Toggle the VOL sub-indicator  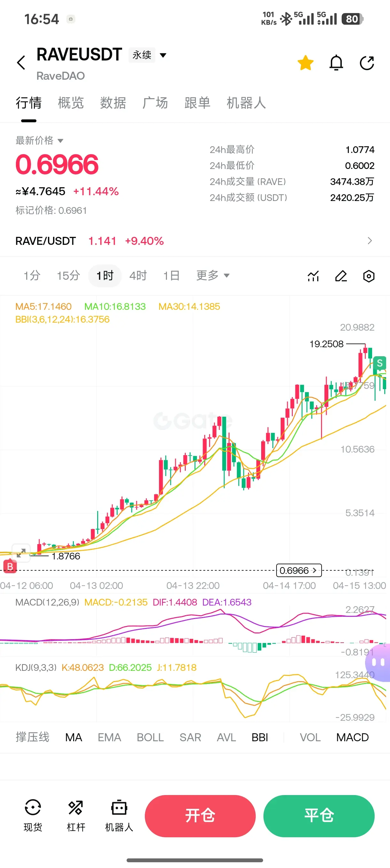click(310, 737)
